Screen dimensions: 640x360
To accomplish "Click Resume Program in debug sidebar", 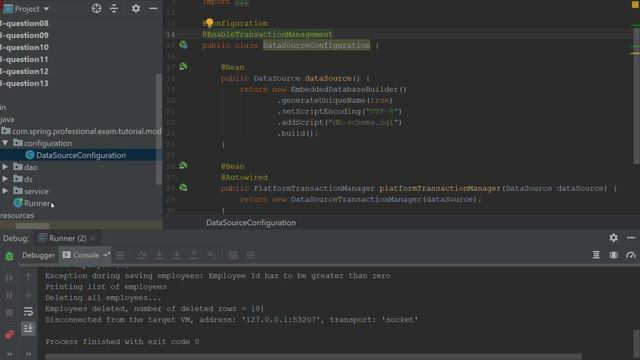I will tap(9, 278).
